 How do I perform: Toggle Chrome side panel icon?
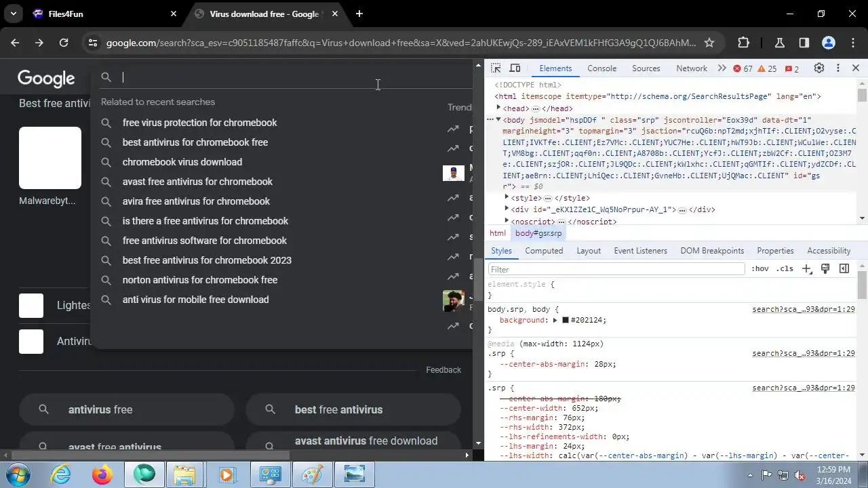coord(804,43)
